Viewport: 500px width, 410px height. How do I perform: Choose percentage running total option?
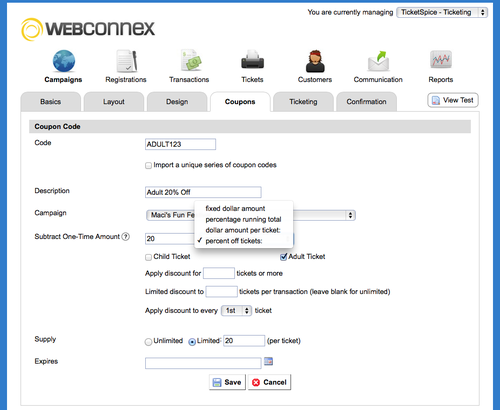coord(243,220)
